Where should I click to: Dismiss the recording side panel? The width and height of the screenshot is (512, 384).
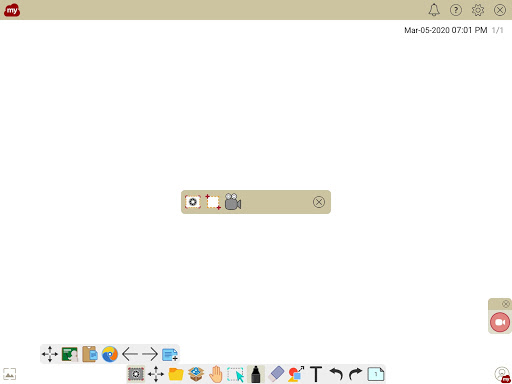[x=506, y=304]
